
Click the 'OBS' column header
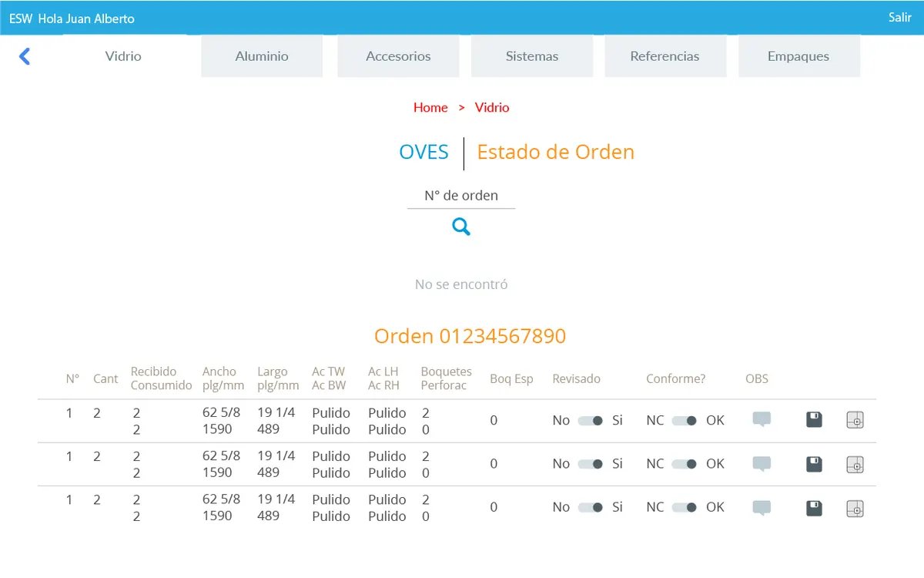pyautogui.click(x=757, y=378)
